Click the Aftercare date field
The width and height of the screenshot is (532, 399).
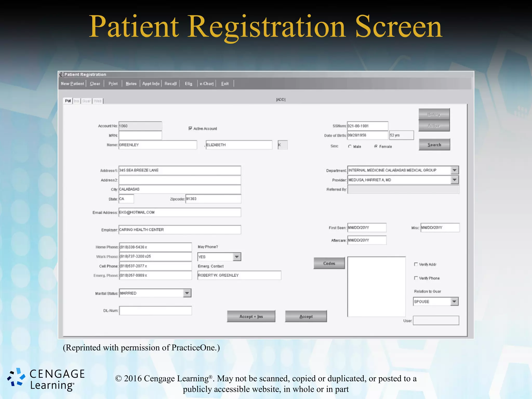[x=367, y=240]
